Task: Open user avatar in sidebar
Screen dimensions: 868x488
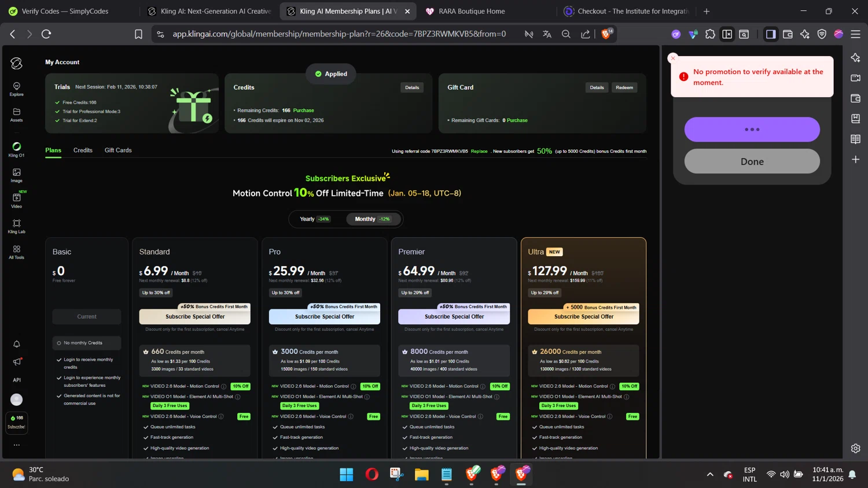Action: (17, 400)
